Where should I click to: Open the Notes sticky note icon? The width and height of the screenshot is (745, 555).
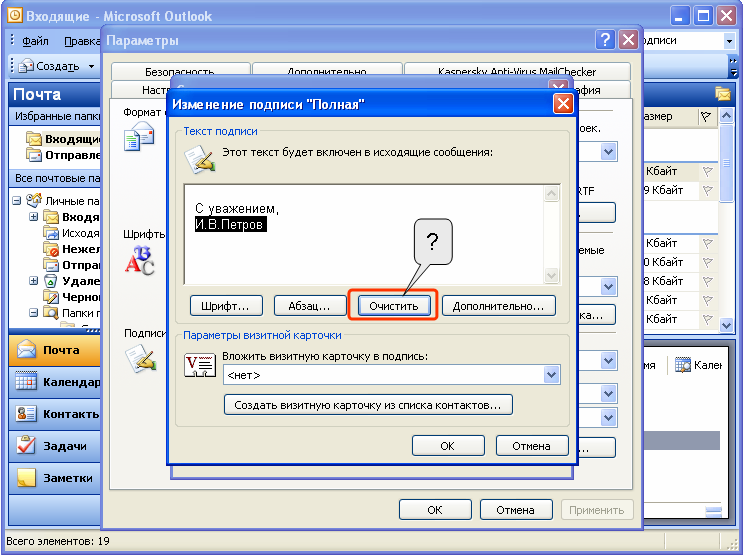click(26, 478)
